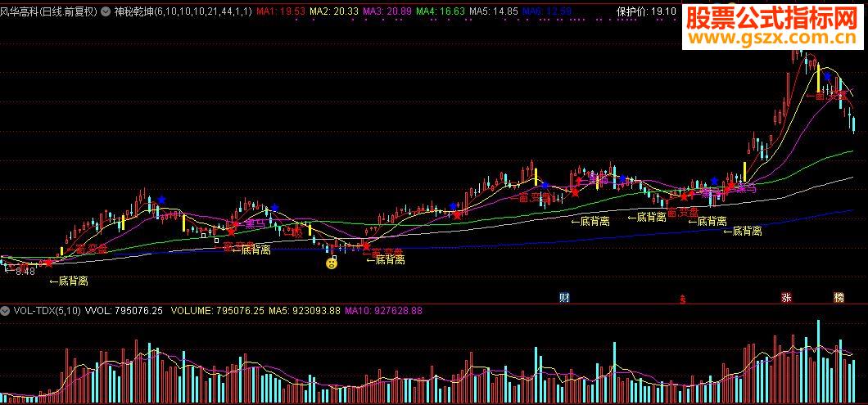Screen dimensions: 868x405
Task: Click the 榜 ranking marker icon
Action: point(839,298)
